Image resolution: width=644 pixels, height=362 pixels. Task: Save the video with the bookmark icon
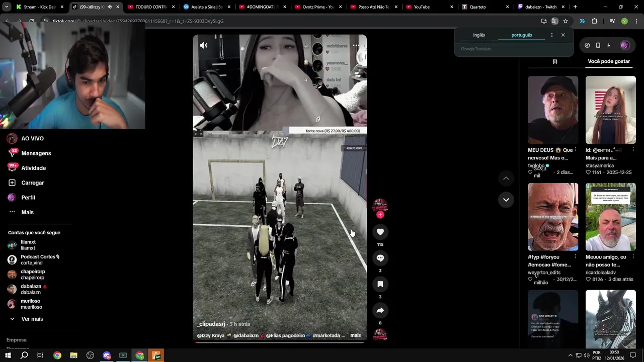pos(380,284)
